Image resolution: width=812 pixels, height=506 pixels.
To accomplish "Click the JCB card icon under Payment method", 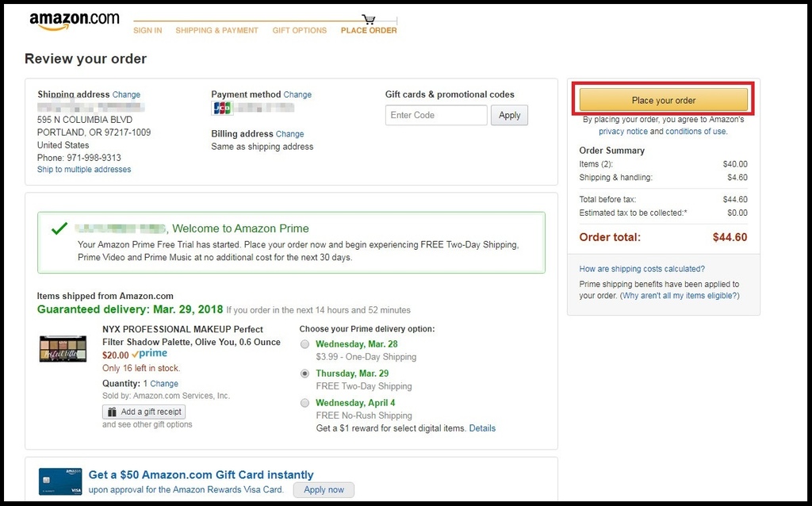I will [x=221, y=108].
